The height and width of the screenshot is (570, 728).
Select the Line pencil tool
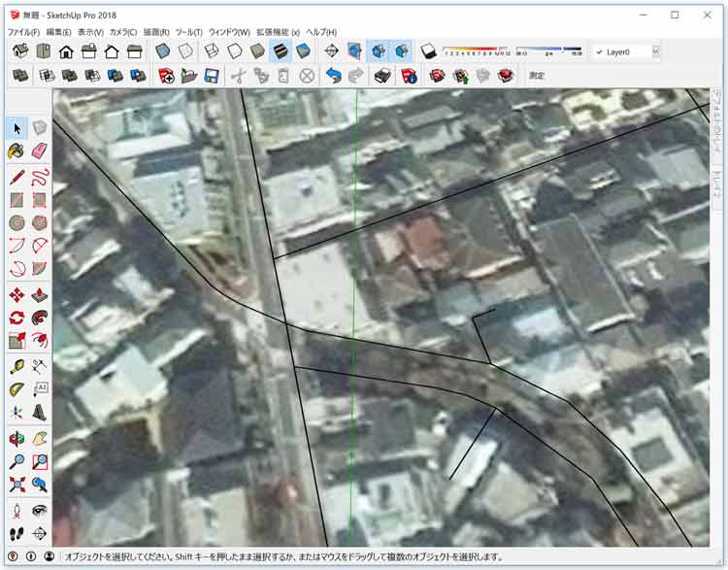coord(17,178)
